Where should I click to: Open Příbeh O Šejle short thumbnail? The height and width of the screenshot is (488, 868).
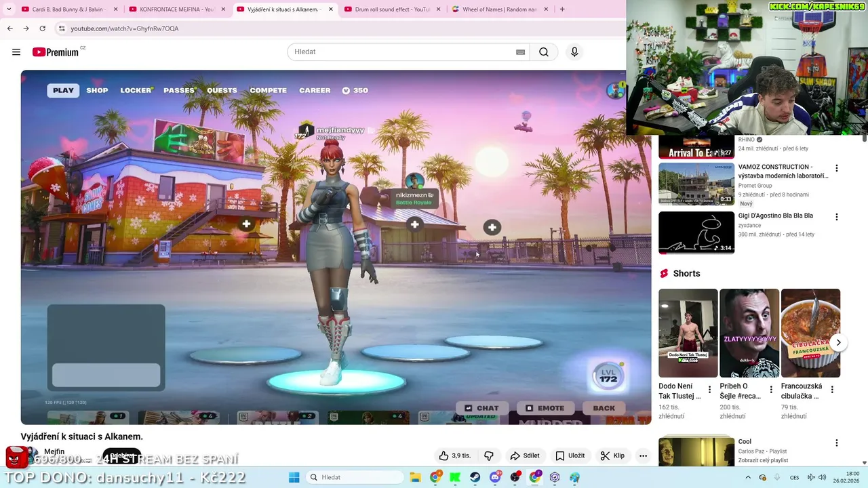(x=749, y=333)
